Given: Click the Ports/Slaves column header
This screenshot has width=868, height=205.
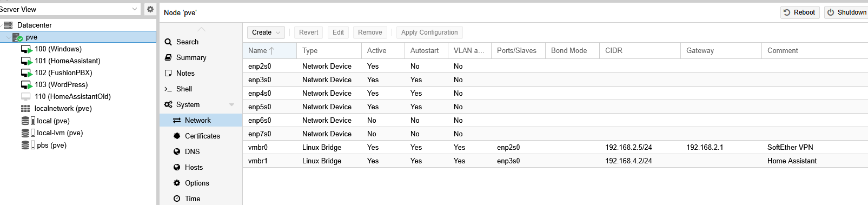Looking at the screenshot, I should [518, 50].
